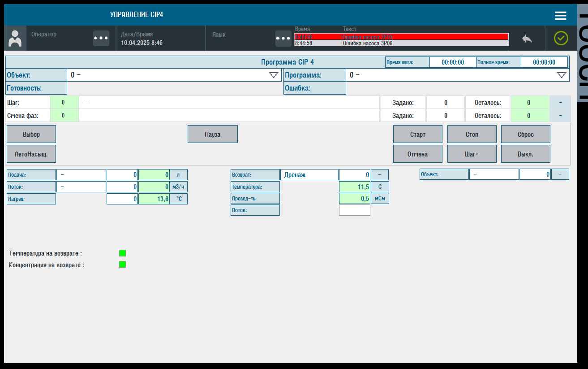Screen dimensions: 588x369
Task: Select the Дренаж return destination field
Action: pos(309,174)
